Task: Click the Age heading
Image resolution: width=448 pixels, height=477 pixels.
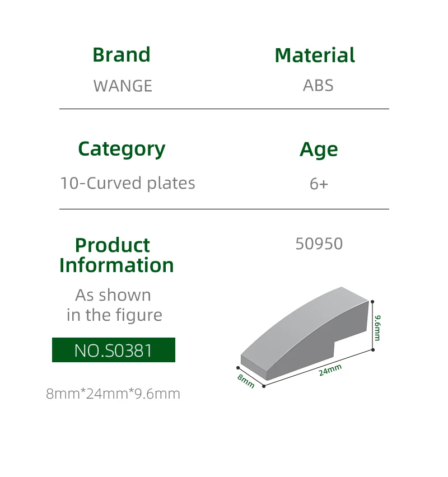Action: pos(319,149)
